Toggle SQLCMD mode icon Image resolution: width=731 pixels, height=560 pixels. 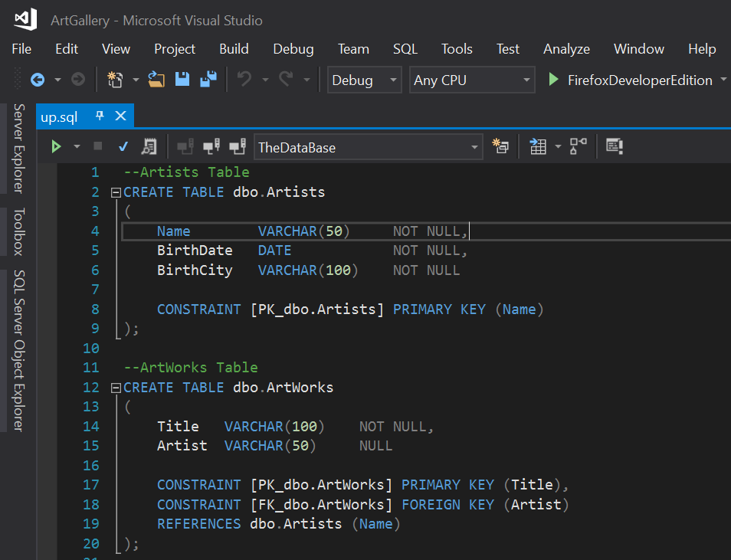[x=615, y=146]
